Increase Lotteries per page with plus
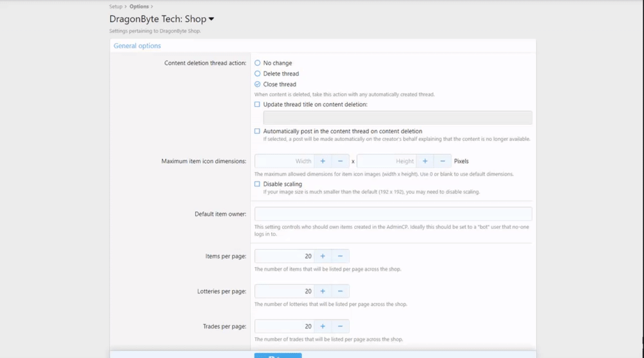 coord(323,292)
